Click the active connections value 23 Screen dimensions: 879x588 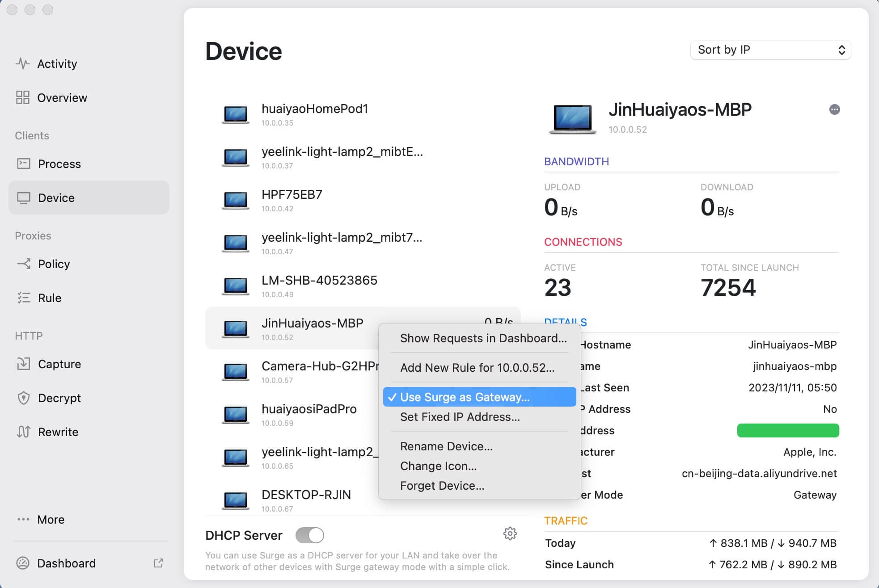pyautogui.click(x=558, y=287)
